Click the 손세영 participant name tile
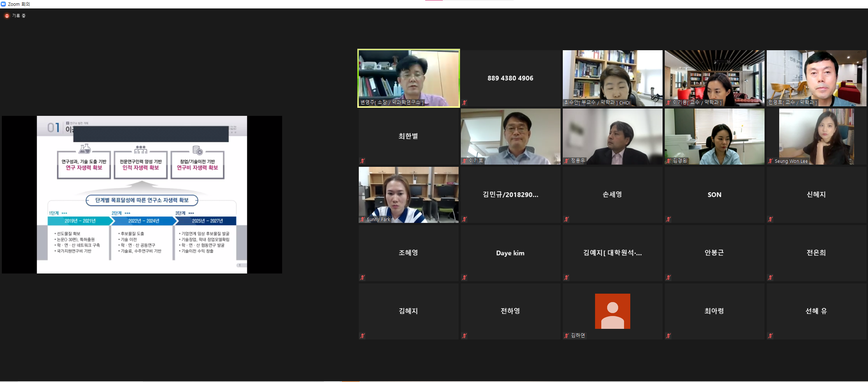The image size is (868, 382). point(612,195)
